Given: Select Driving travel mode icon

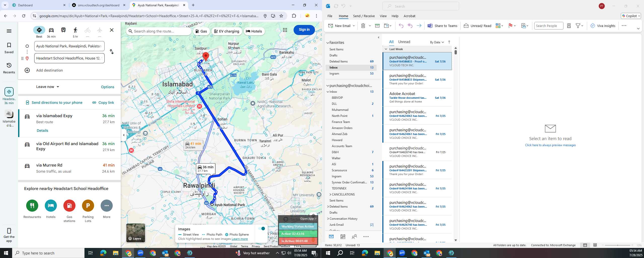Looking at the screenshot, I should click(x=51, y=30).
